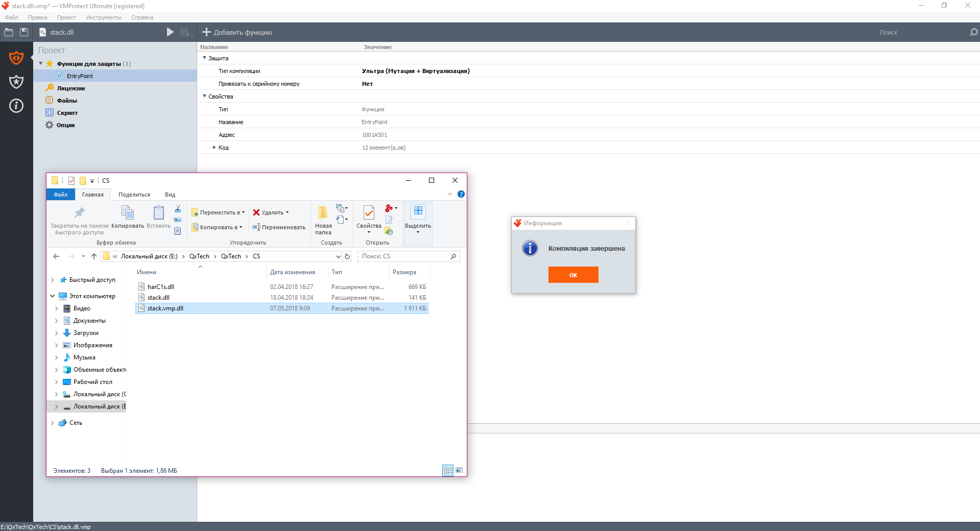This screenshot has width=980, height=531.
Task: Switch Explorer to large icons view
Action: [459, 470]
